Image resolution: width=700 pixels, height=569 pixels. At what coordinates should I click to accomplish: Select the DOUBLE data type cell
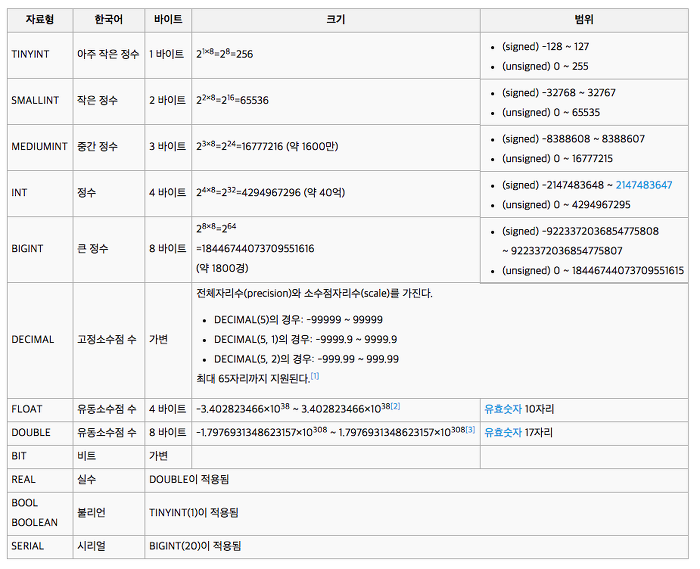(x=40, y=433)
